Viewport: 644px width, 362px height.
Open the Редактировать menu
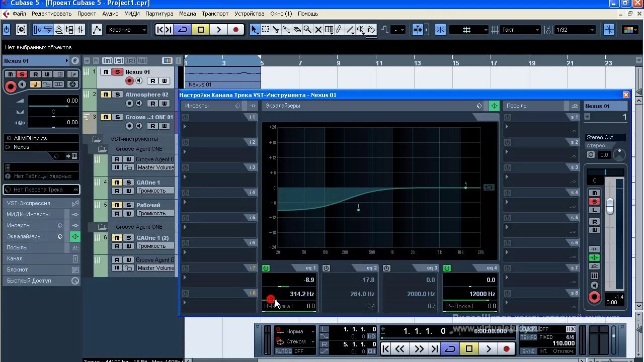(x=52, y=14)
